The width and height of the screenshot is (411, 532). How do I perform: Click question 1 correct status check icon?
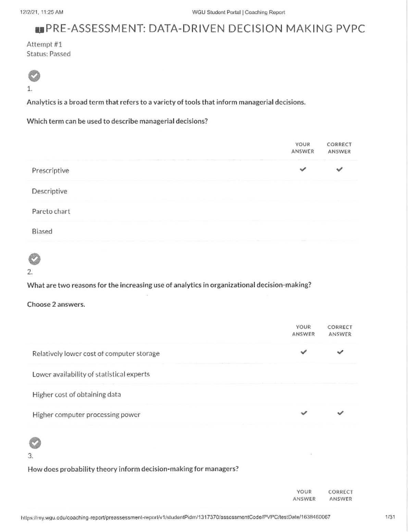pos(34,76)
